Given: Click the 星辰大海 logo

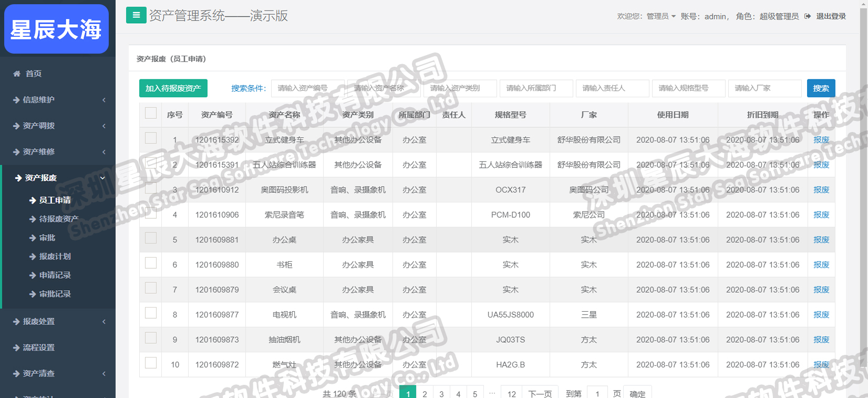Looking at the screenshot, I should pyautogui.click(x=56, y=29).
